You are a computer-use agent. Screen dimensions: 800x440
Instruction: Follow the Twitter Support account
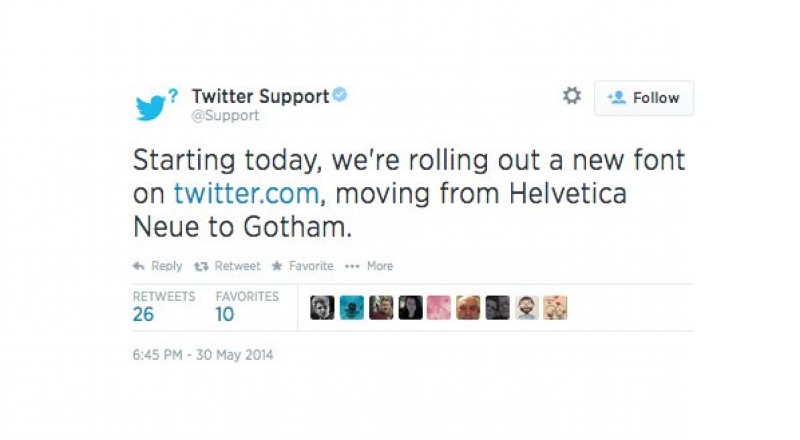click(644, 98)
